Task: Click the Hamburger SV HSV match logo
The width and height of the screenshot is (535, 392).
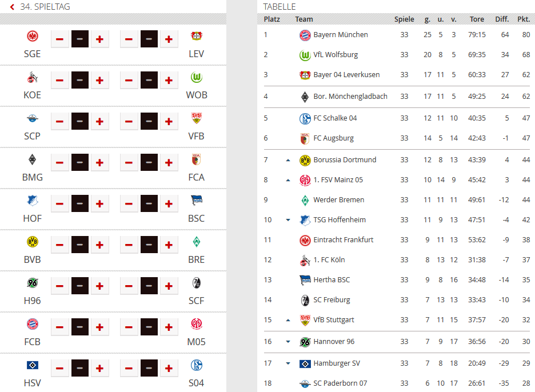Action: click(x=33, y=365)
